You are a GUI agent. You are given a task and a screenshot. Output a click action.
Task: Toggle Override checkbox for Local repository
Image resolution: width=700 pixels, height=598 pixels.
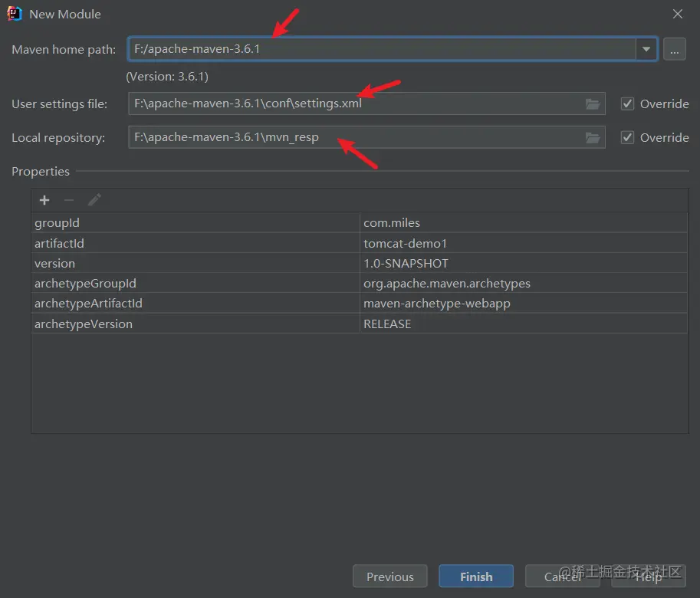click(627, 137)
